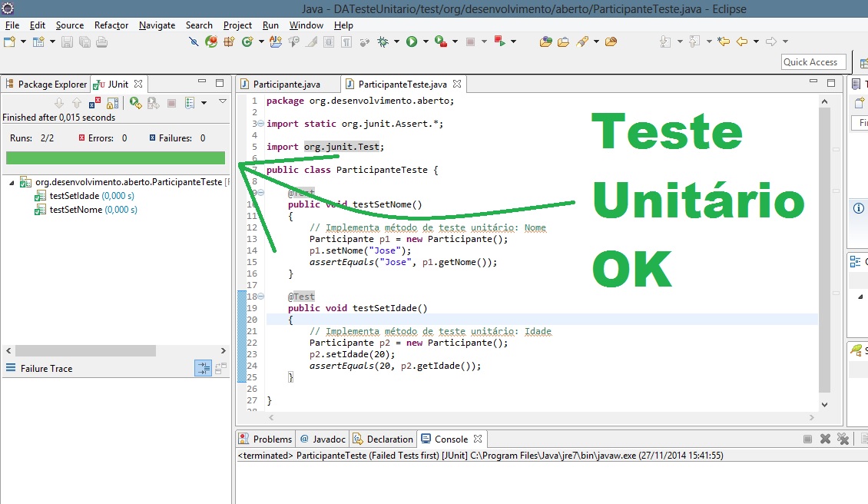The image size is (868, 504).
Task: Click the Remove Launch console icon
Action: click(x=825, y=439)
